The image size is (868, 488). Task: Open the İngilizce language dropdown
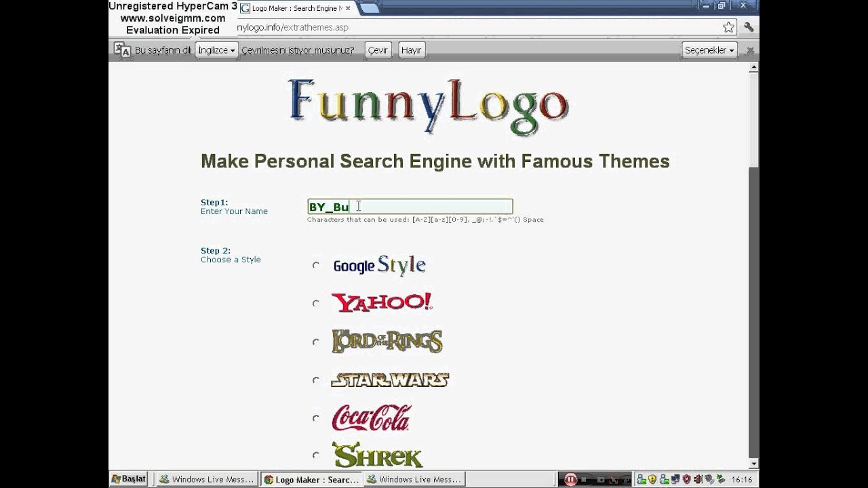coord(216,50)
